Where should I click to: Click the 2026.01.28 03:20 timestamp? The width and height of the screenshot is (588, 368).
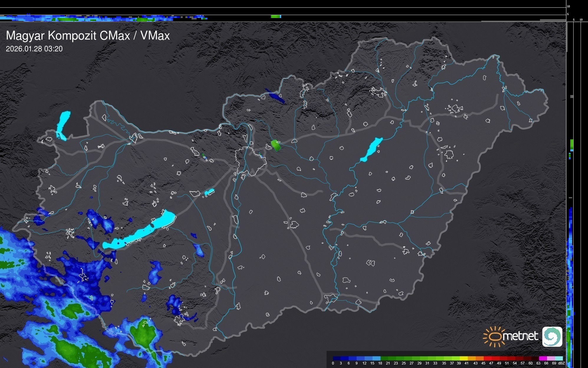pos(34,49)
